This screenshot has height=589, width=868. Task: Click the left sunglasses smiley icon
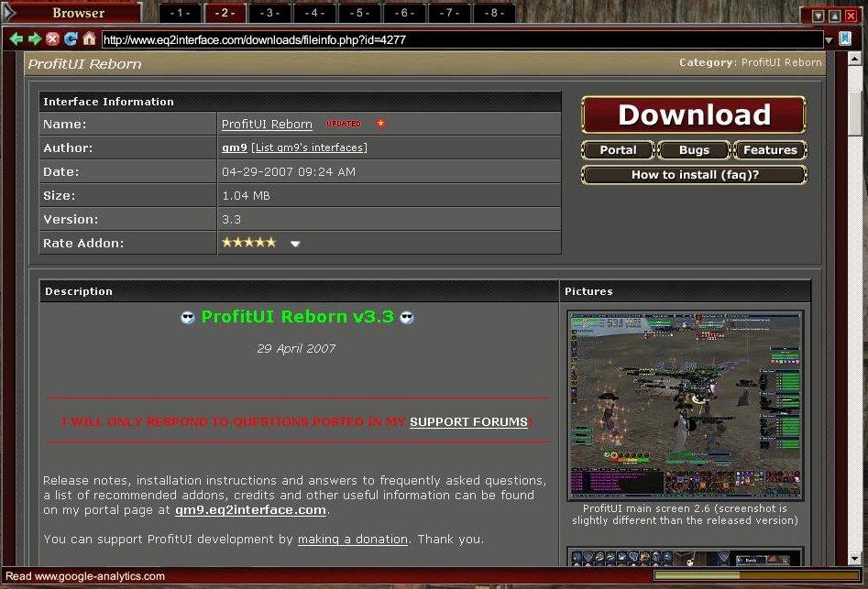[x=188, y=318]
